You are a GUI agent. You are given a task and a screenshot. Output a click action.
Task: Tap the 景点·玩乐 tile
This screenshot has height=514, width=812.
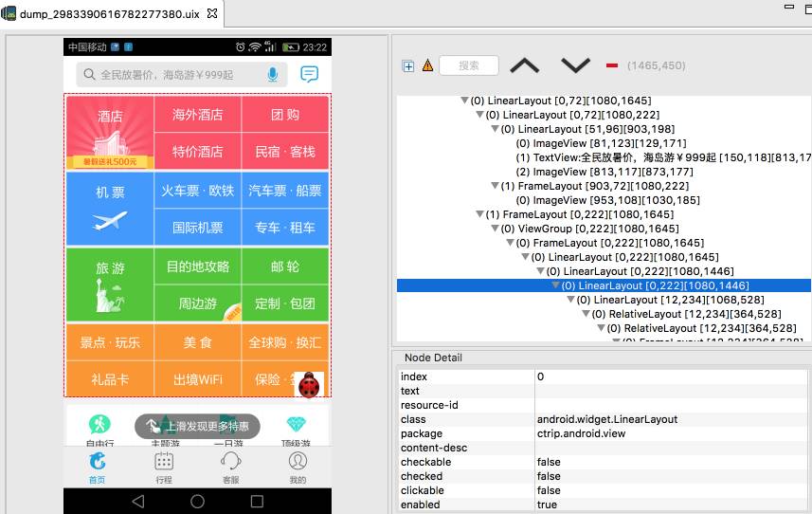[110, 342]
